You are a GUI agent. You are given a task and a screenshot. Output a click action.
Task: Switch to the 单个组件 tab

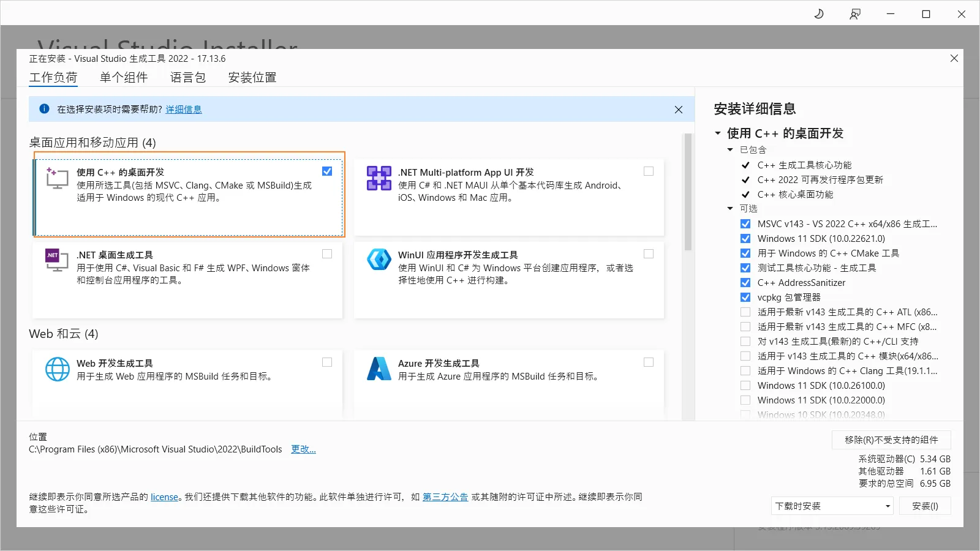click(124, 78)
